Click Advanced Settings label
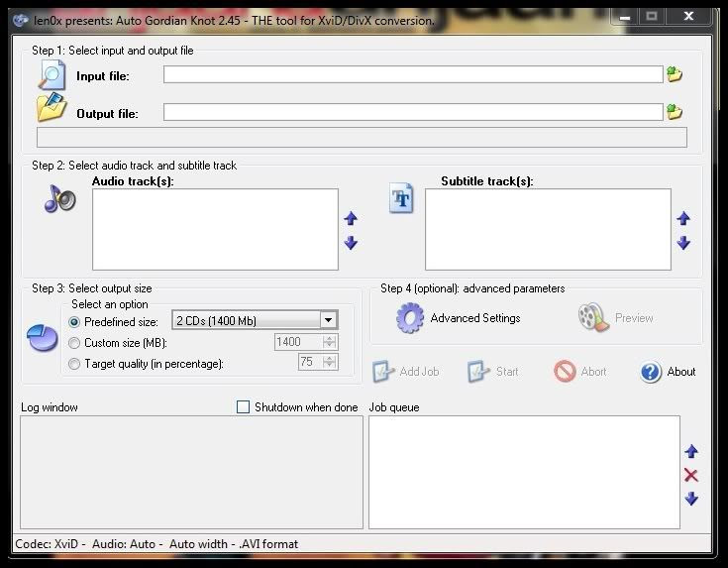The height and width of the screenshot is (568, 728). tap(475, 318)
